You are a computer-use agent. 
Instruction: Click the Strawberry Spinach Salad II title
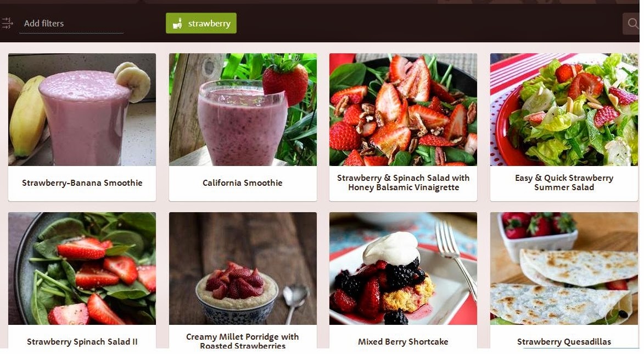(x=82, y=342)
